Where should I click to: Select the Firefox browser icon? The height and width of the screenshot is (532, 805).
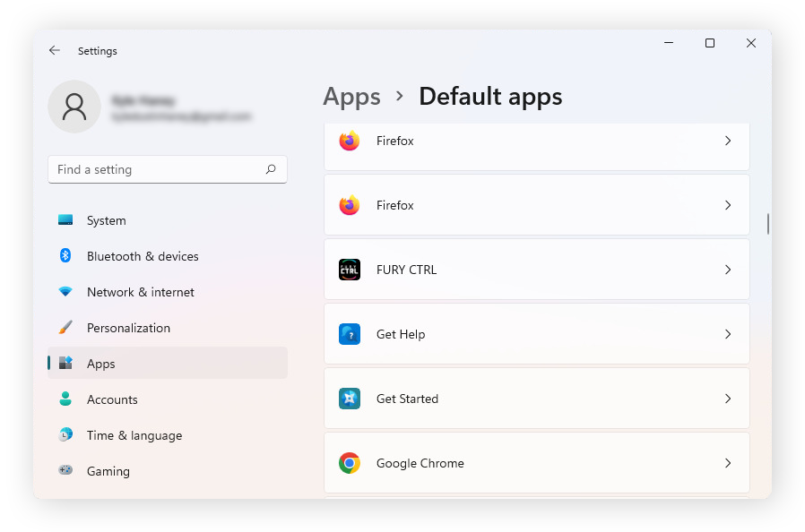349,141
